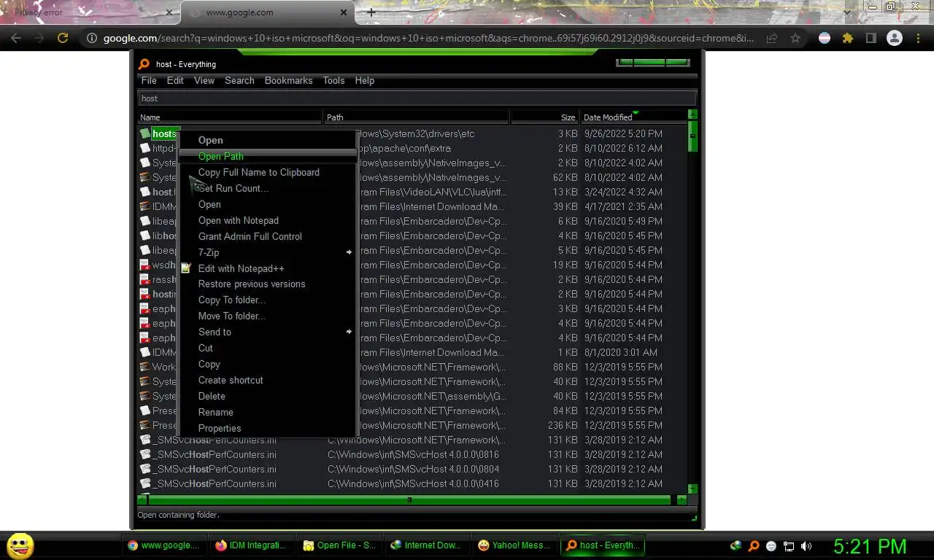Screen dimensions: 934x560
Task: Click path C:\Windows\inf\SMSvcHost 4.0.0.0\0804
Action: coord(413,469)
